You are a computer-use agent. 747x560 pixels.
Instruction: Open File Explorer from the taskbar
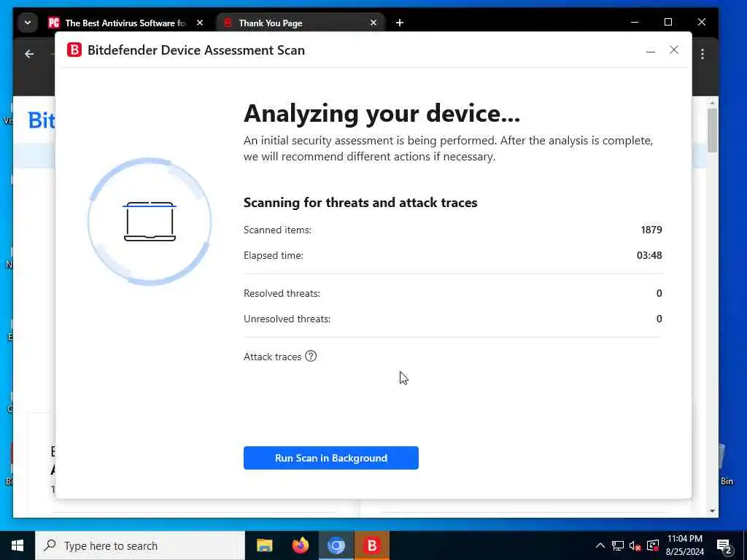tap(264, 545)
